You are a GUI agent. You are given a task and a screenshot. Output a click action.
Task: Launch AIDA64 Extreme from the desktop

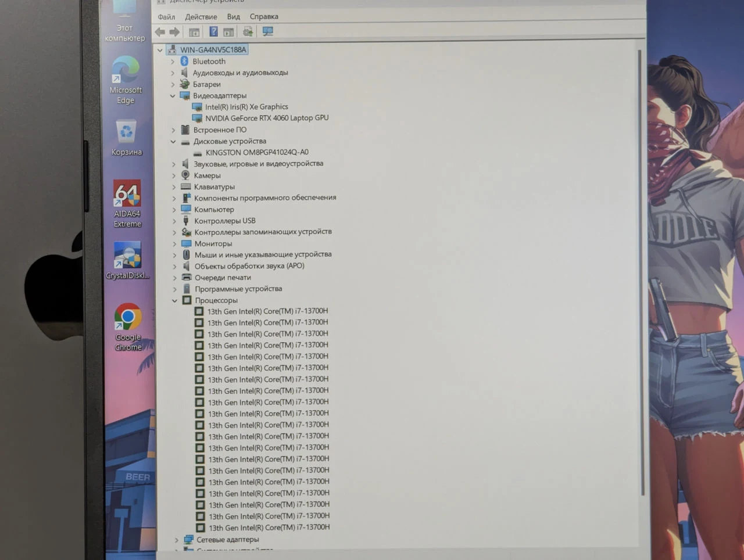[x=127, y=203]
